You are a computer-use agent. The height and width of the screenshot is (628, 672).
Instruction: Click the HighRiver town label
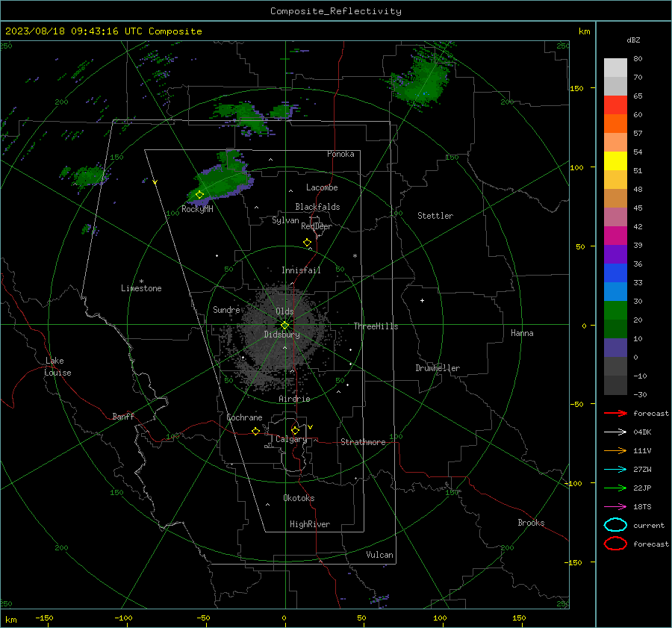point(309,524)
